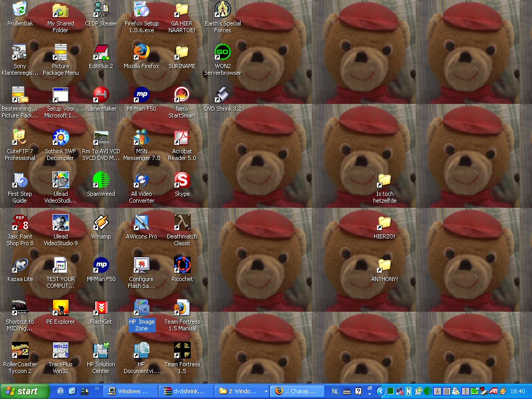Show hidden system tray icons arrow

click(x=381, y=392)
